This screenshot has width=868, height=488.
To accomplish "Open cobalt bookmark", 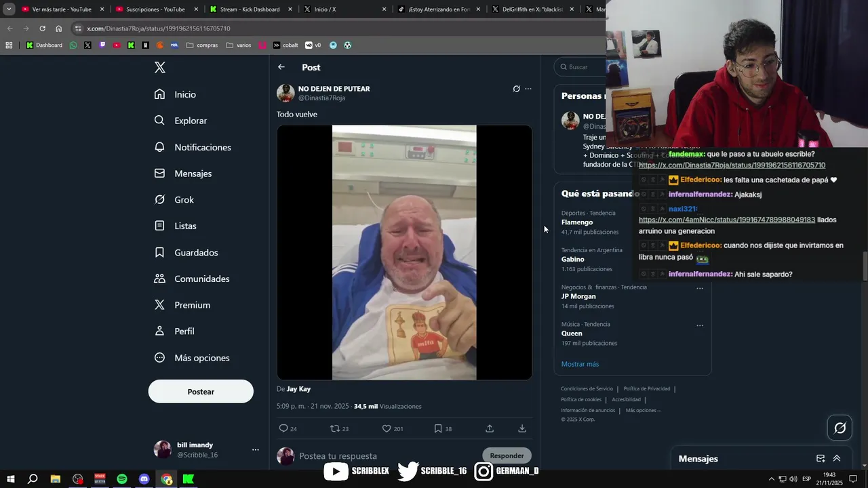I will (x=285, y=45).
